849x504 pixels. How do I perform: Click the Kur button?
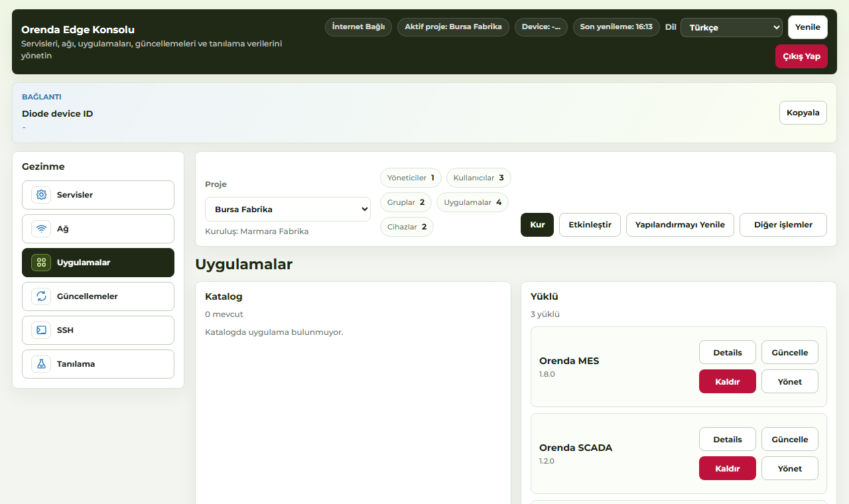click(x=537, y=225)
